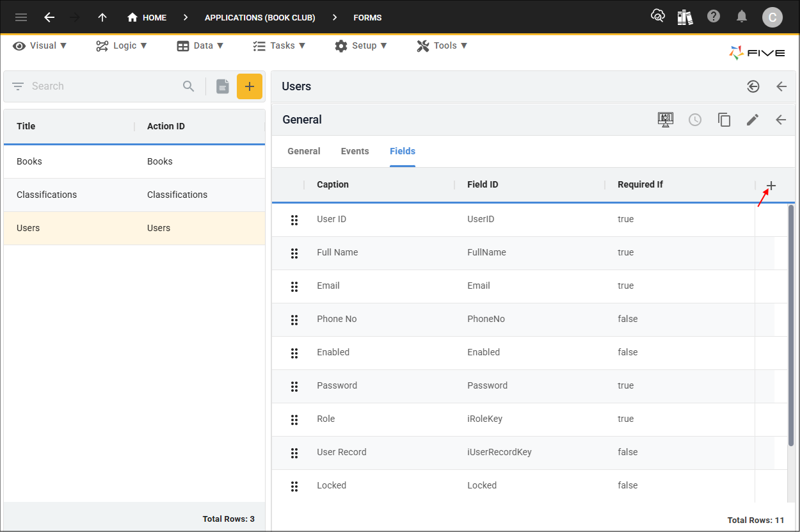Select the FullName field ID cell
The image size is (800, 532).
click(486, 252)
